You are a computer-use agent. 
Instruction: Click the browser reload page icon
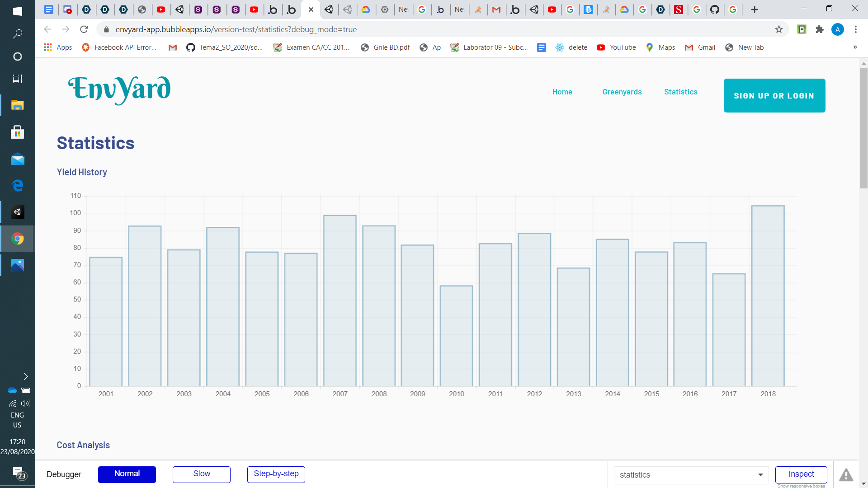click(x=84, y=29)
